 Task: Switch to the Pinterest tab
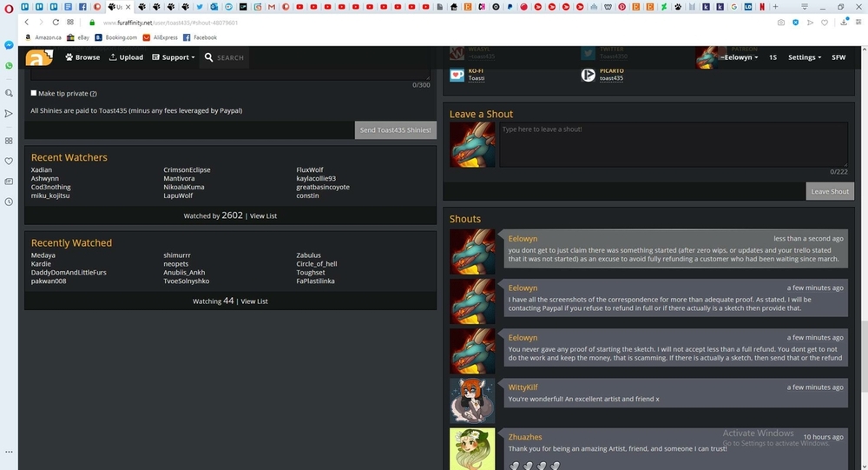click(621, 7)
